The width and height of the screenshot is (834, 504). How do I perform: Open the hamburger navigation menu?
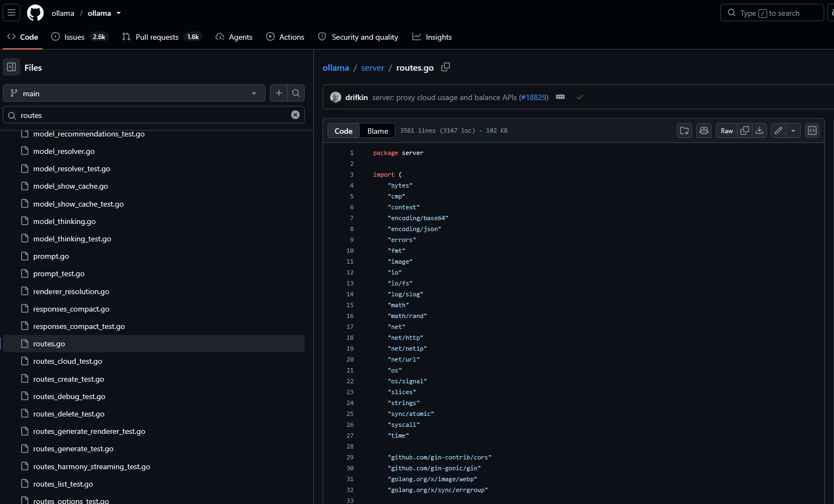(x=11, y=13)
